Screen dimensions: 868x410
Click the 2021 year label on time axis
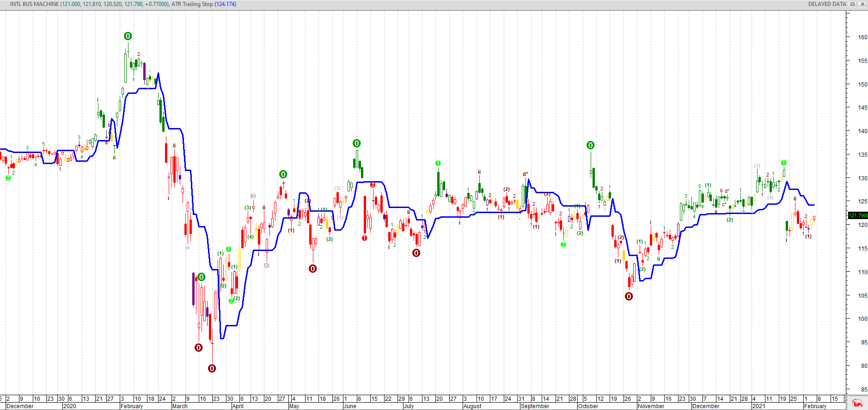[758, 406]
